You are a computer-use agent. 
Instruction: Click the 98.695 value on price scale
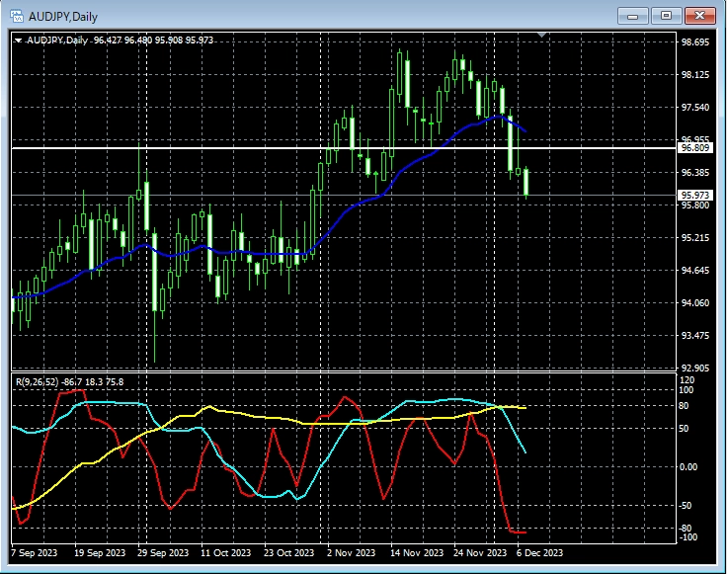tap(695, 42)
